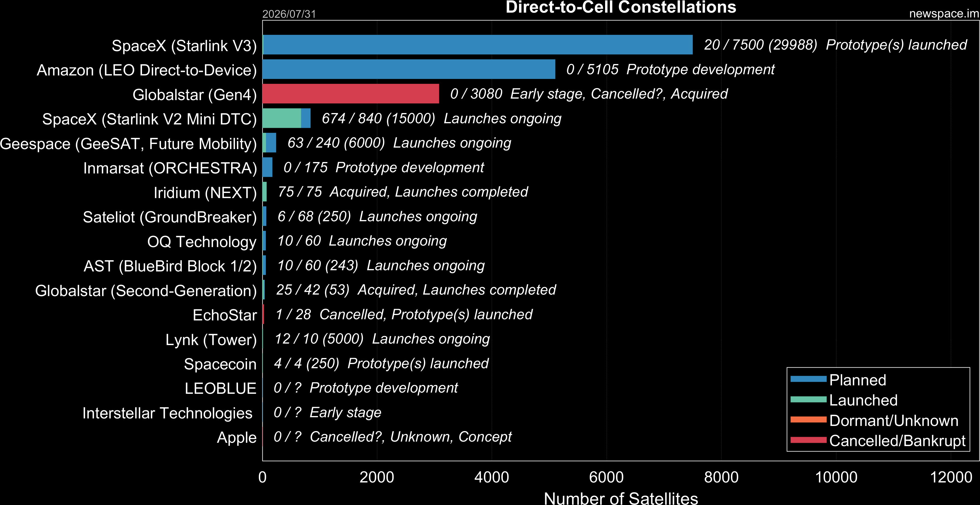The height and width of the screenshot is (505, 980).
Task: Click the '0 / 5105 Prototype development' annotation
Action: (670, 69)
